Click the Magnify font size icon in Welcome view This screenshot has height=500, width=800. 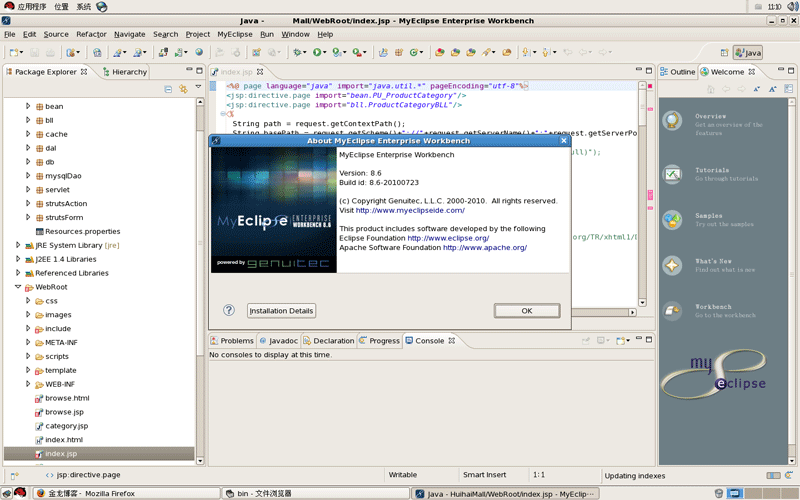coord(772,89)
